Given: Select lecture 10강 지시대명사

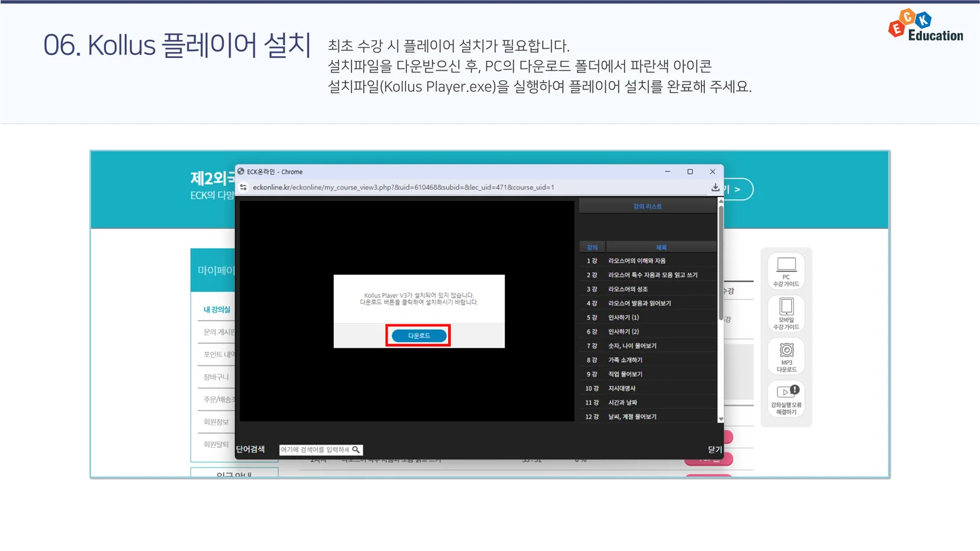Looking at the screenshot, I should pos(647,388).
